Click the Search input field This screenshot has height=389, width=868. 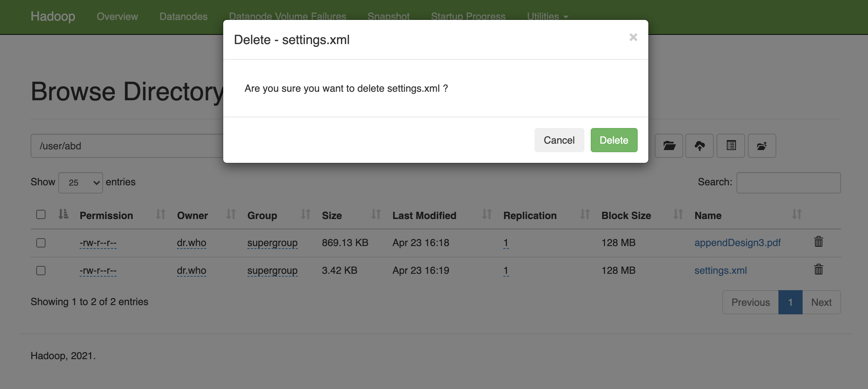pos(788,183)
